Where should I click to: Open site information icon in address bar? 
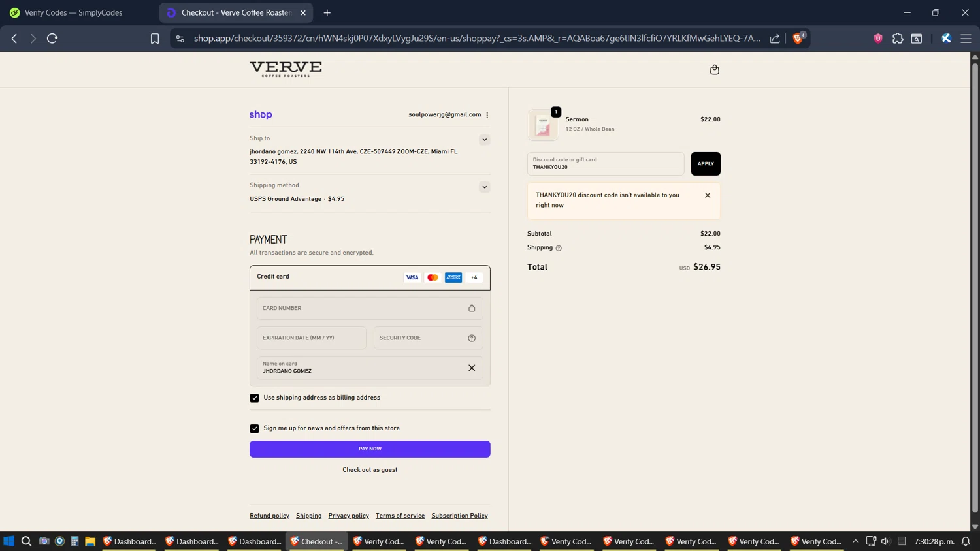point(180,39)
